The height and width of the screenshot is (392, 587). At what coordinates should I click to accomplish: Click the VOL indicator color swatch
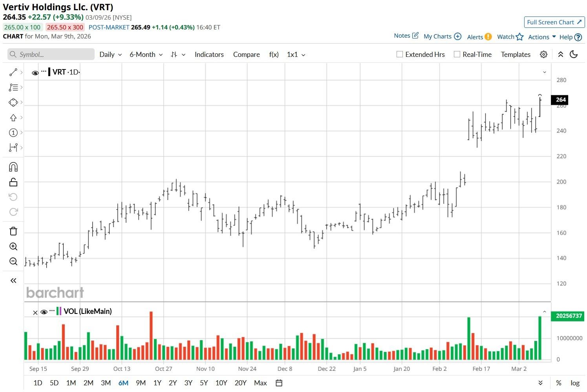click(59, 311)
